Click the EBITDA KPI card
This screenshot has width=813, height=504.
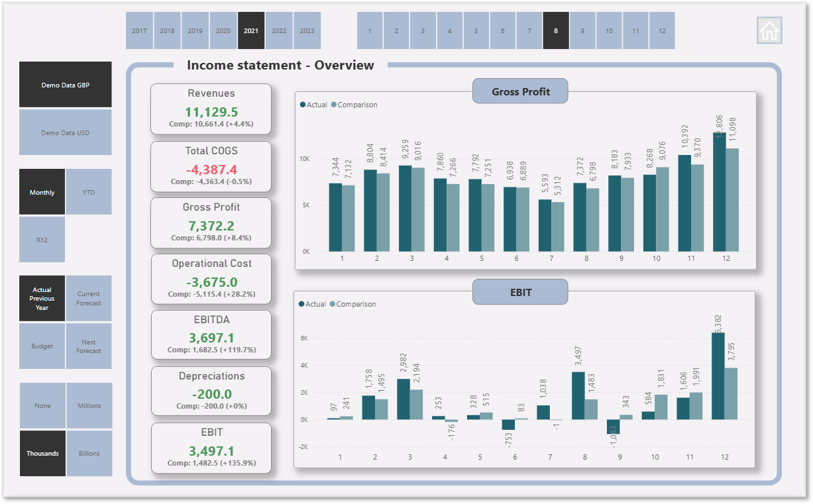[x=211, y=335]
